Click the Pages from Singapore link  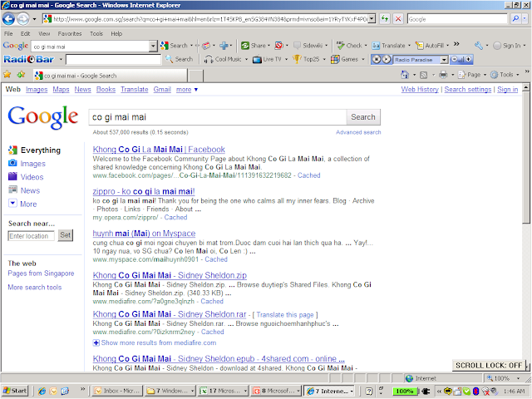pyautogui.click(x=41, y=273)
